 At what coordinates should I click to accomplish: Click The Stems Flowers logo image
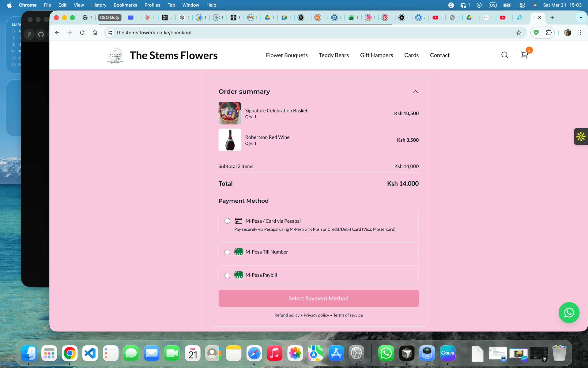[116, 56]
